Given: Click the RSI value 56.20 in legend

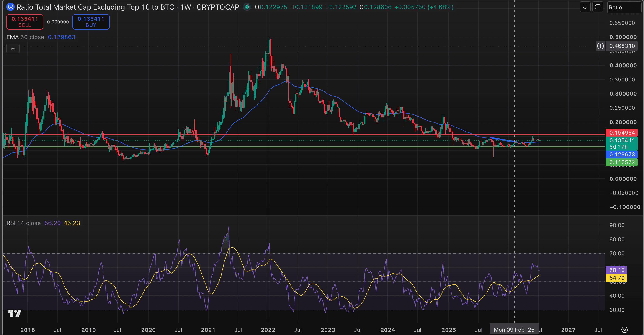Looking at the screenshot, I should 52,223.
